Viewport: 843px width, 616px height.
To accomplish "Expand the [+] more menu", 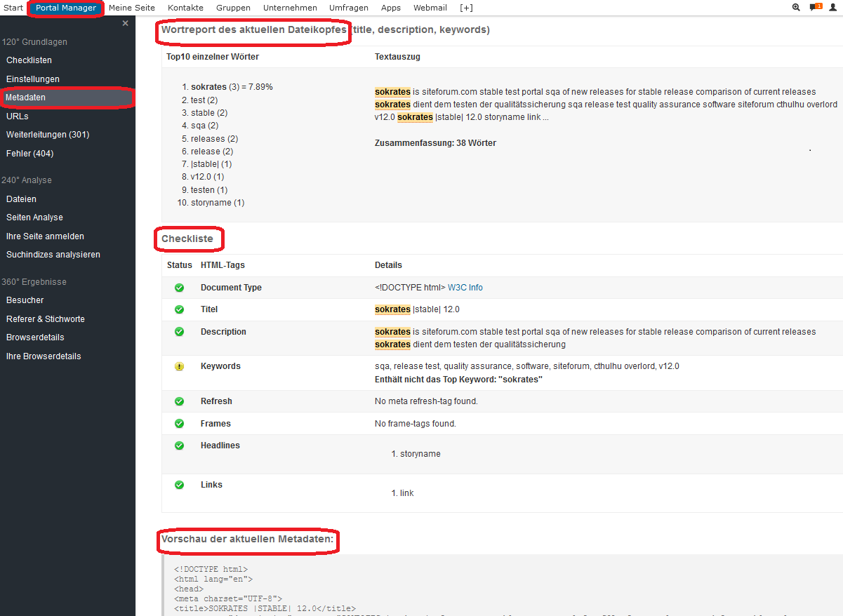I will coord(466,8).
